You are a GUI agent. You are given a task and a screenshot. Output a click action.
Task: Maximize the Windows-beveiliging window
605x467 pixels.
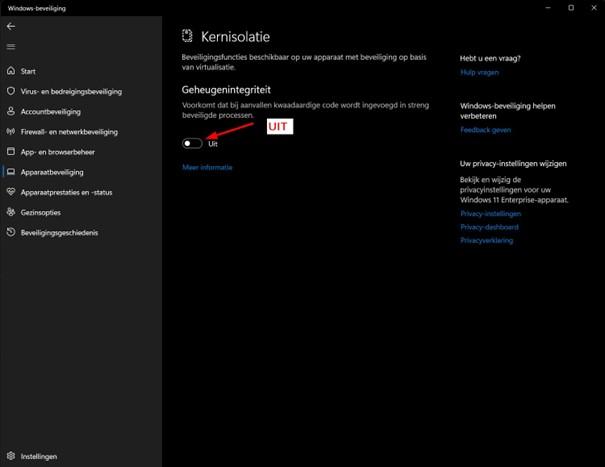click(571, 8)
